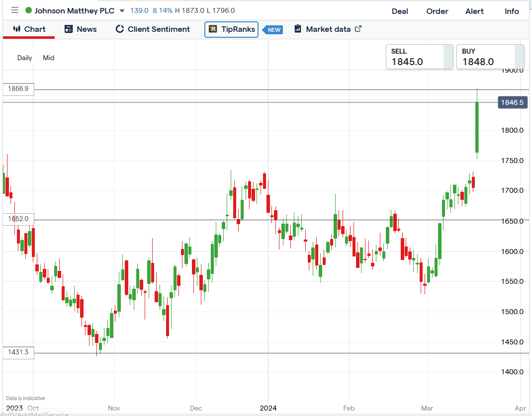Click the BUY 1848.0 button
The width and height of the screenshot is (532, 416).
490,57
